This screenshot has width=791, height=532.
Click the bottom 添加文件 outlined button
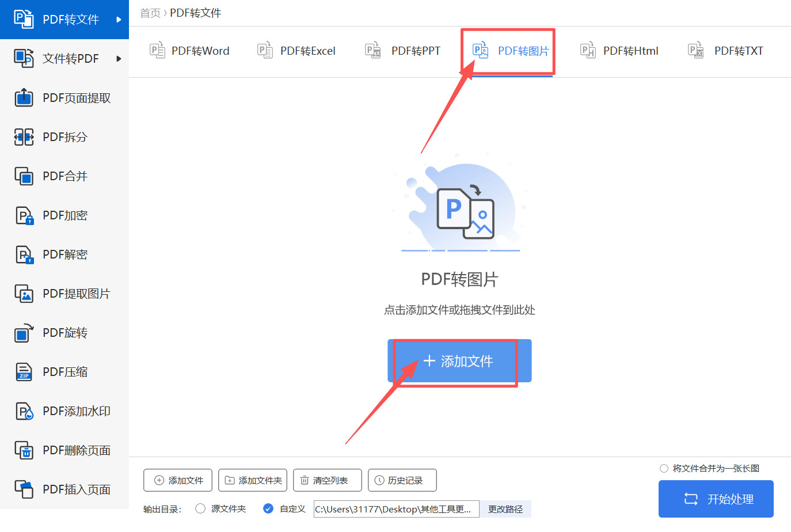[178, 480]
